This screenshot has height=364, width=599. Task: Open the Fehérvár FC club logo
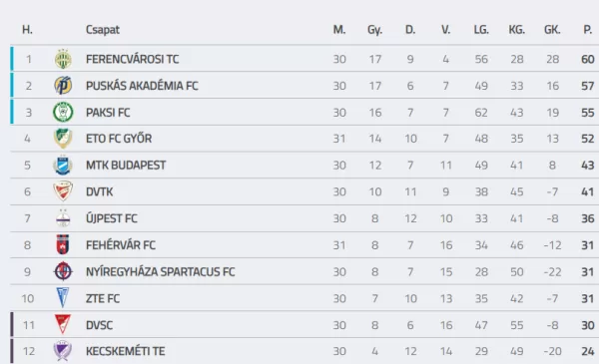pyautogui.click(x=63, y=245)
